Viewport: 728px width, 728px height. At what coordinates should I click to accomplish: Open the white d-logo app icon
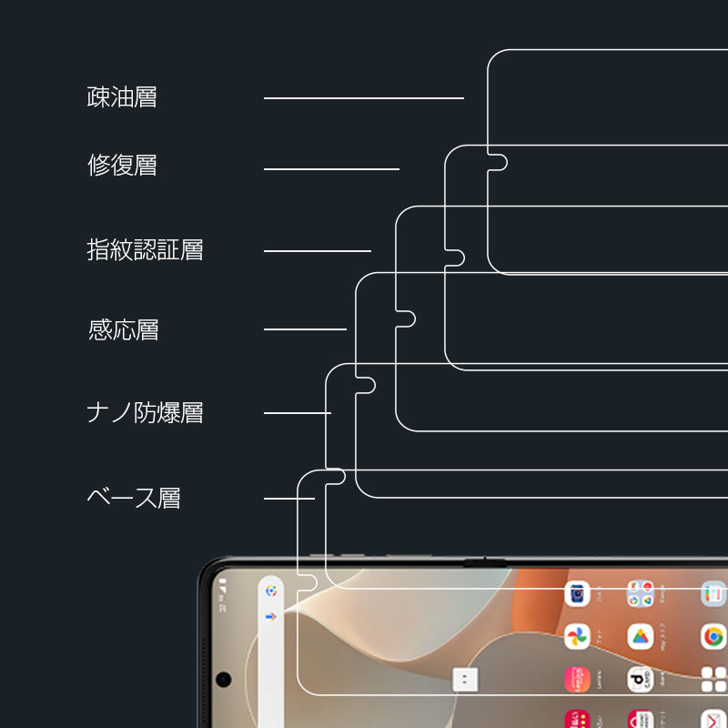pyautogui.click(x=641, y=679)
